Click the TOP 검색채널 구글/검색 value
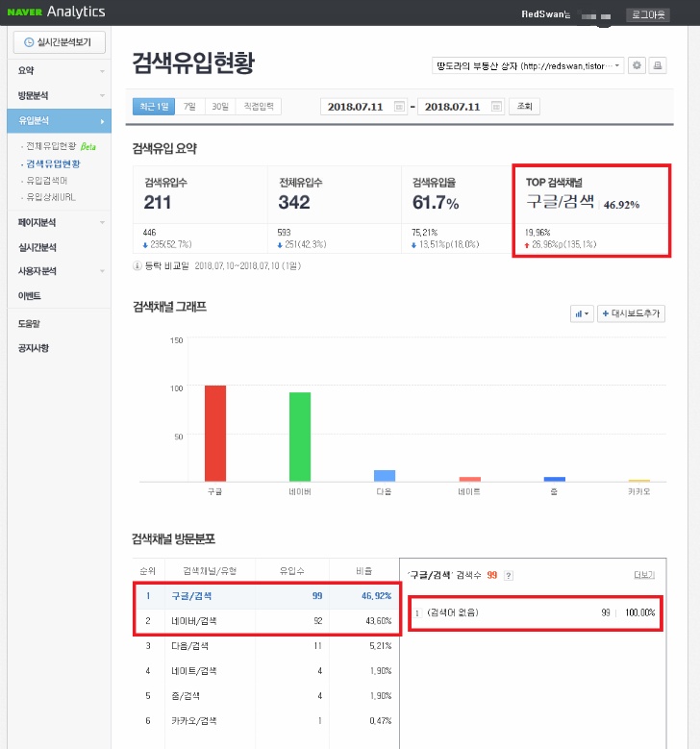Screen dimensions: 700x749 tap(560, 202)
